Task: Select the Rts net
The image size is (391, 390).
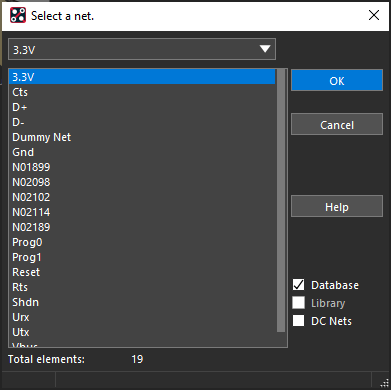Action: tap(142, 287)
